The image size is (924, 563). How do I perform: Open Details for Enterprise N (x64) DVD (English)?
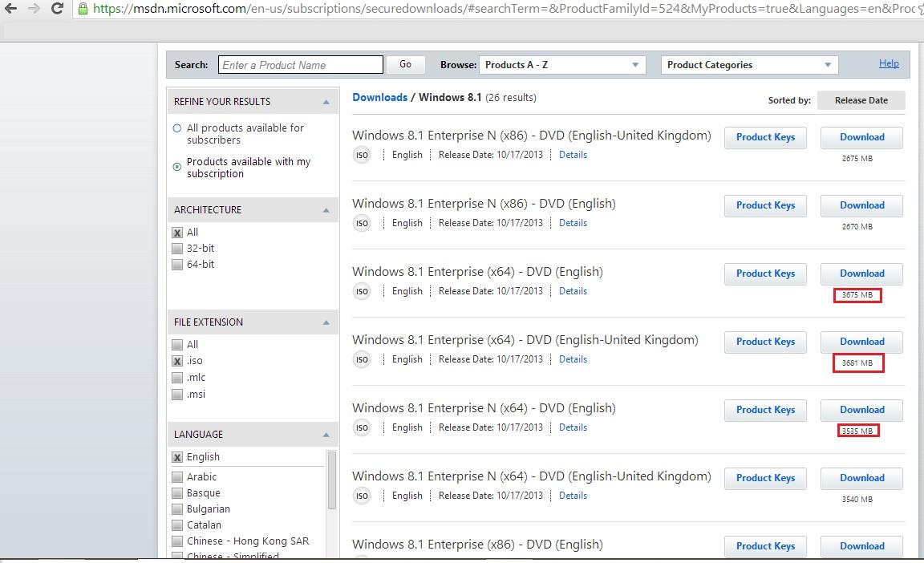point(573,428)
